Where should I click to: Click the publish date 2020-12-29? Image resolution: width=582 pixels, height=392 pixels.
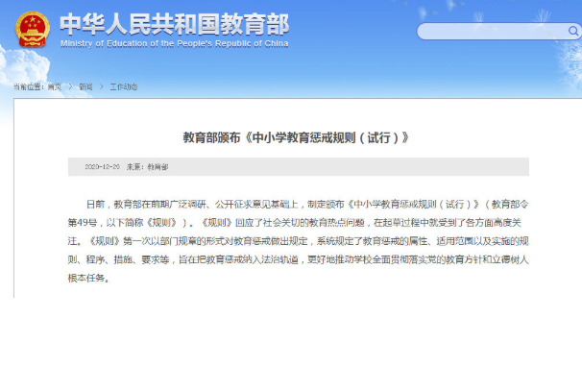[x=102, y=166]
